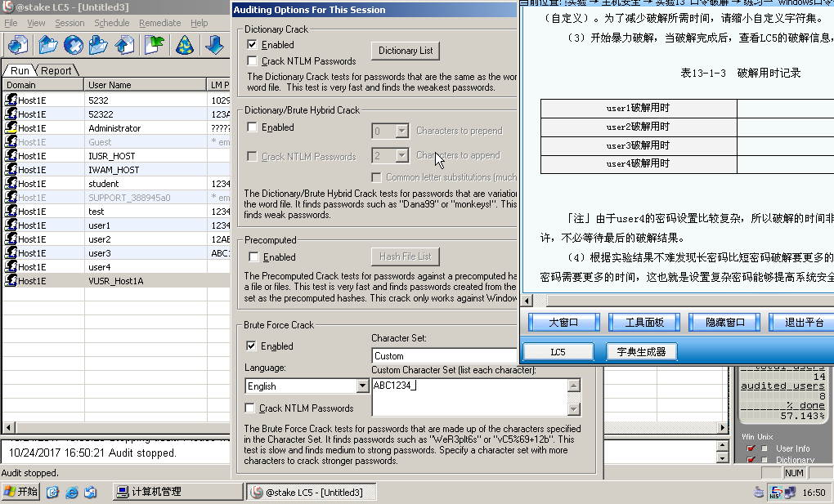
Task: Open the Remediate menu
Action: pyautogui.click(x=159, y=23)
